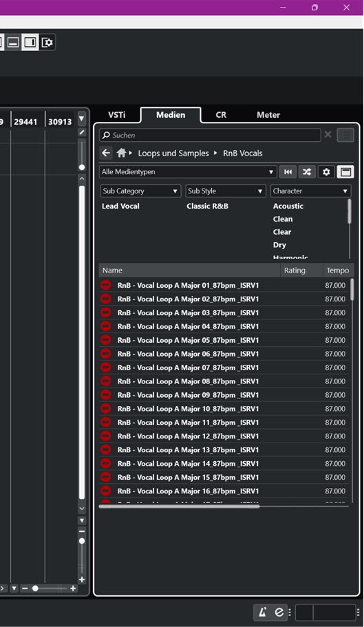This screenshot has height=627, width=364.
Task: Click the back arrow in media browser
Action: pyautogui.click(x=106, y=153)
